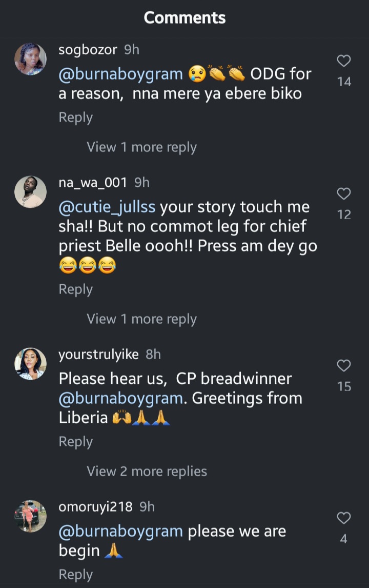Tap the heart on na_wa_001's comment
Viewport: 369px width, 588px height.
coord(343,194)
